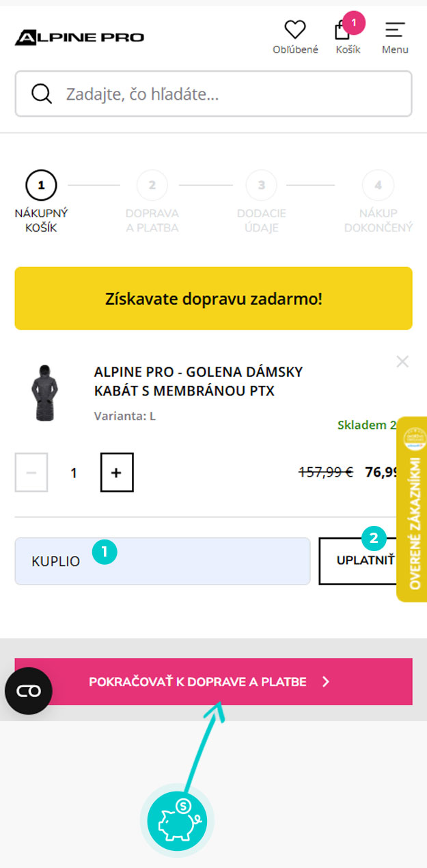
Task: Click the yellow free shipping banner
Action: click(213, 298)
